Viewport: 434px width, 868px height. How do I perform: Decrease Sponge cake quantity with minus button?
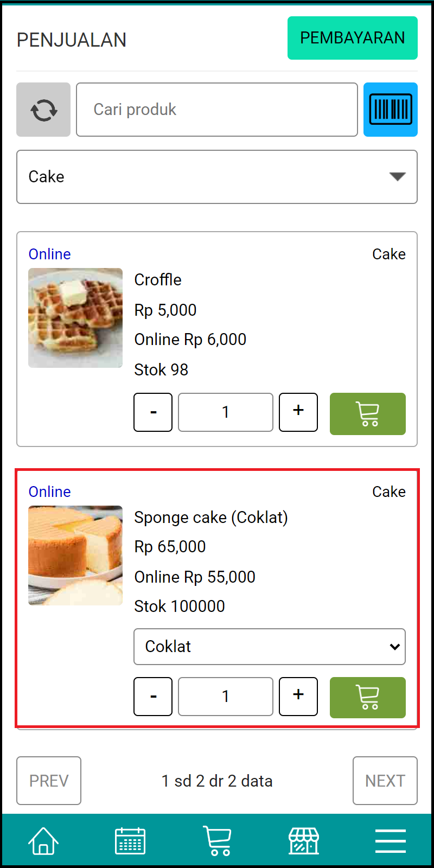pyautogui.click(x=152, y=697)
